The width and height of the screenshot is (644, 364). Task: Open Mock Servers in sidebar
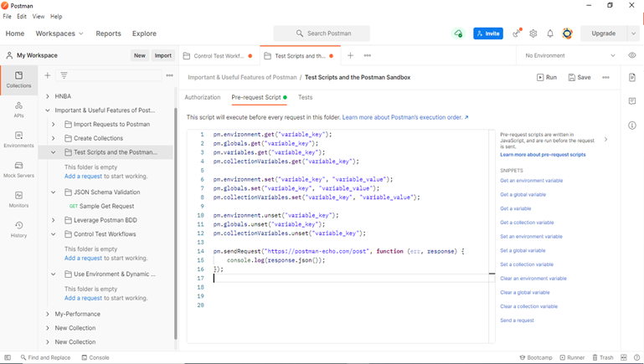click(x=18, y=169)
